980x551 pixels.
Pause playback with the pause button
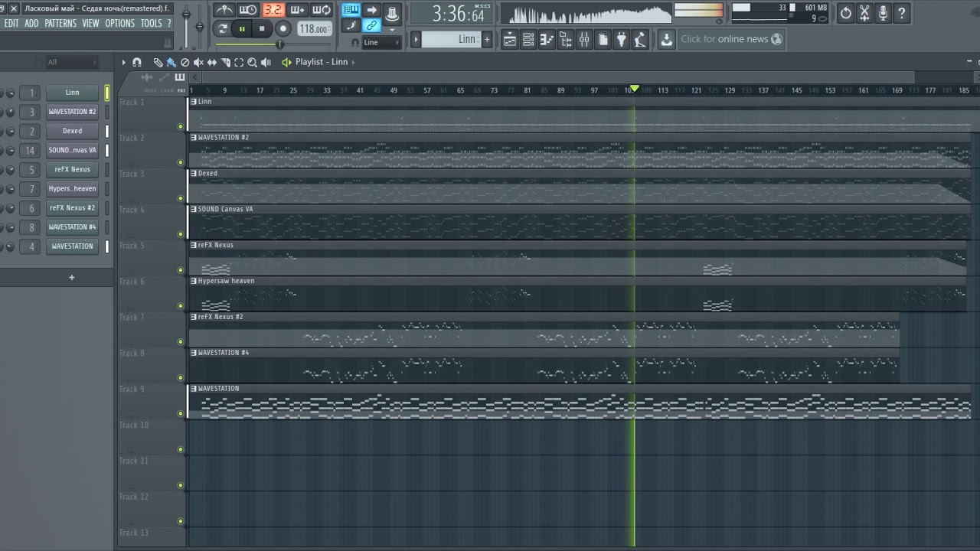[242, 28]
